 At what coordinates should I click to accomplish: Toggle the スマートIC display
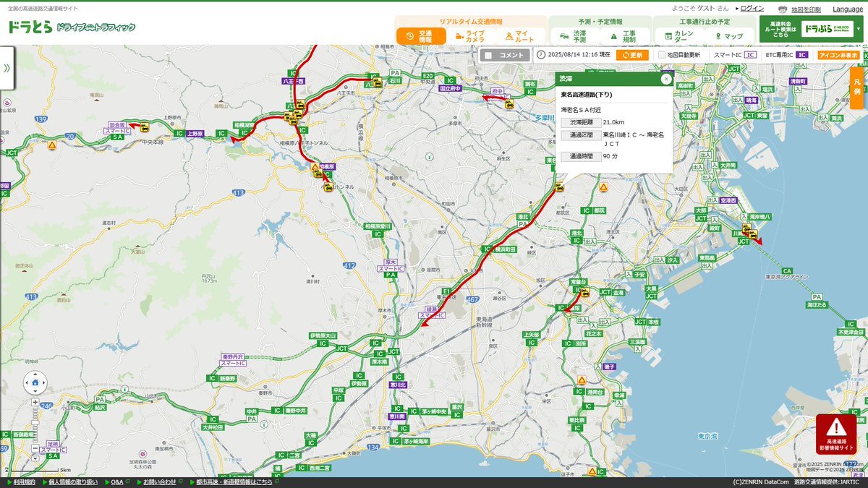point(751,55)
